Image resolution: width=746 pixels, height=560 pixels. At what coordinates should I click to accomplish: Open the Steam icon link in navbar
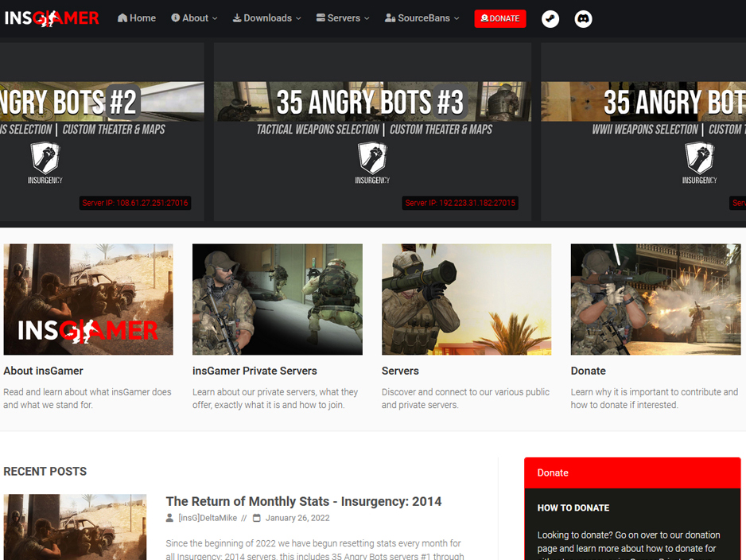point(550,18)
